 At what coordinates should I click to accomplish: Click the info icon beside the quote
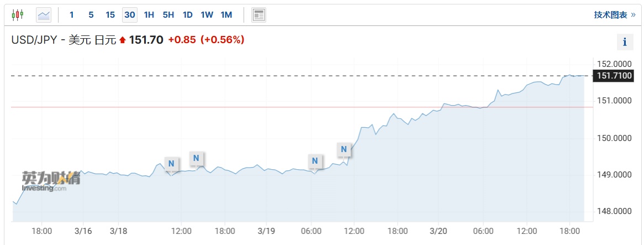(625, 41)
